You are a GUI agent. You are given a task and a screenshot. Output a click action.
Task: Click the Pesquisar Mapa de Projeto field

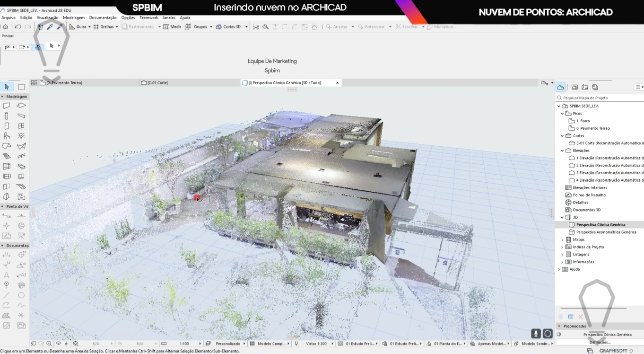click(600, 98)
